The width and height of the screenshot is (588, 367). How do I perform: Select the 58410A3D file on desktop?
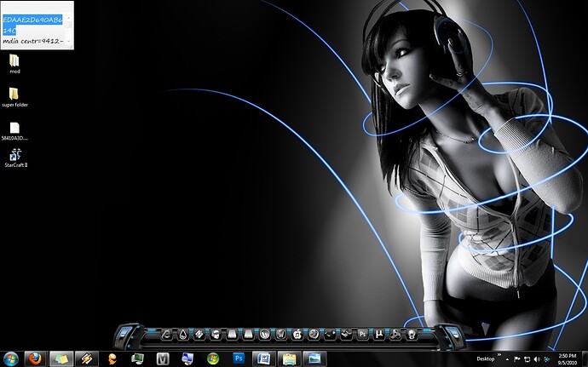14,129
